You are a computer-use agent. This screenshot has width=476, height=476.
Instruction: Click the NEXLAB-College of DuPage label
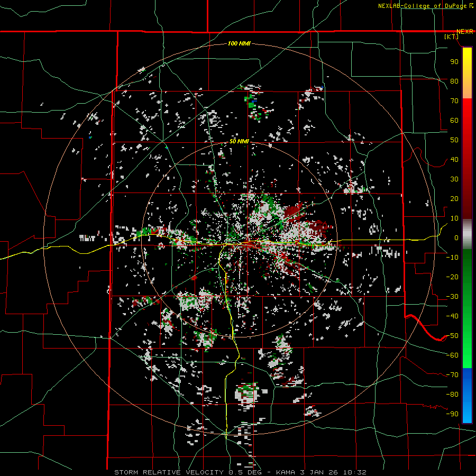pyautogui.click(x=423, y=6)
